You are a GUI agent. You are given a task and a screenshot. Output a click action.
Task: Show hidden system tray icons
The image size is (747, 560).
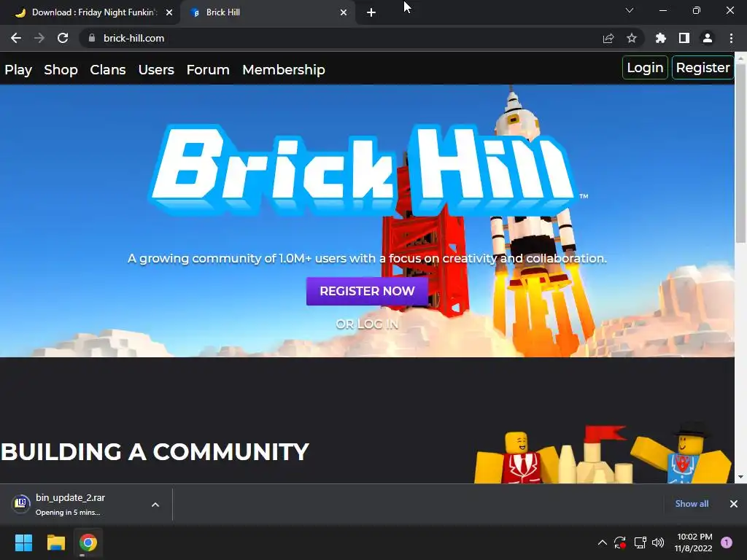602,542
